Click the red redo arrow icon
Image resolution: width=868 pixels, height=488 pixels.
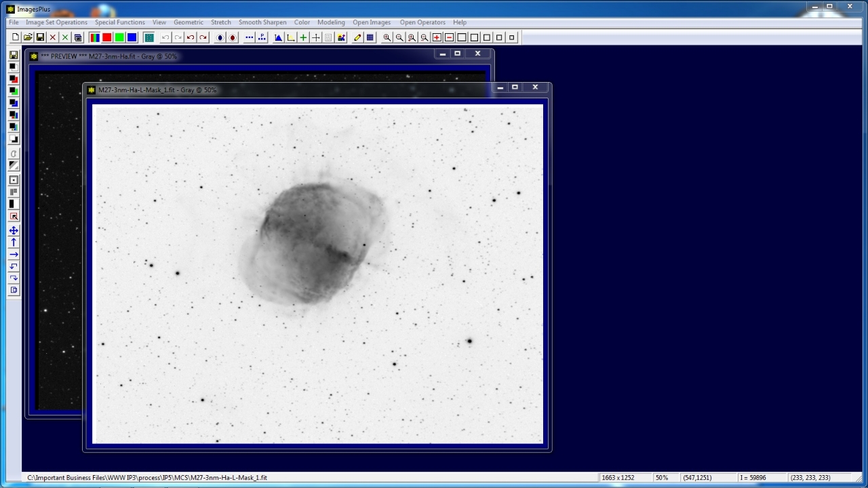tap(203, 37)
